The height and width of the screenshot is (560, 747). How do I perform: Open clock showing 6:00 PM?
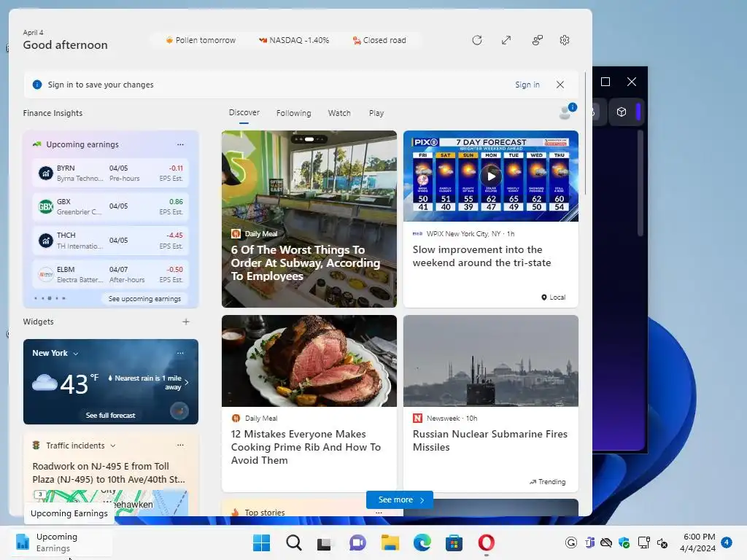(x=697, y=542)
